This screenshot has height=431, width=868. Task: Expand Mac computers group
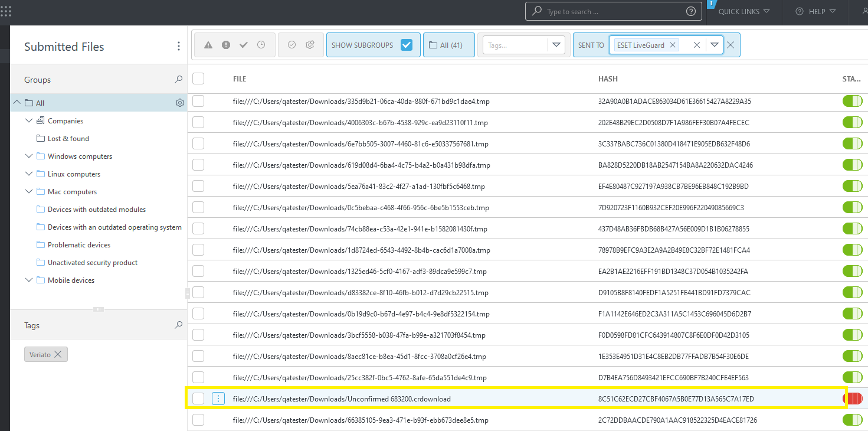(29, 191)
